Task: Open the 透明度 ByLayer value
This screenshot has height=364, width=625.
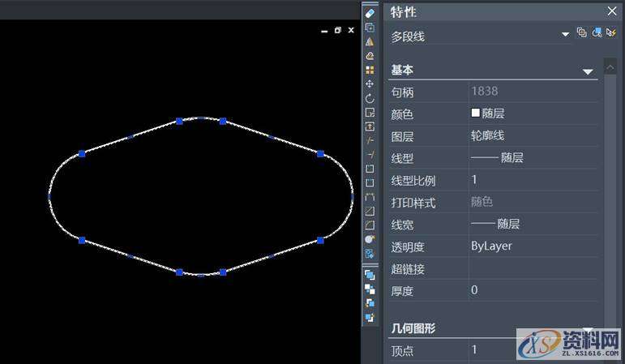Action: [533, 246]
